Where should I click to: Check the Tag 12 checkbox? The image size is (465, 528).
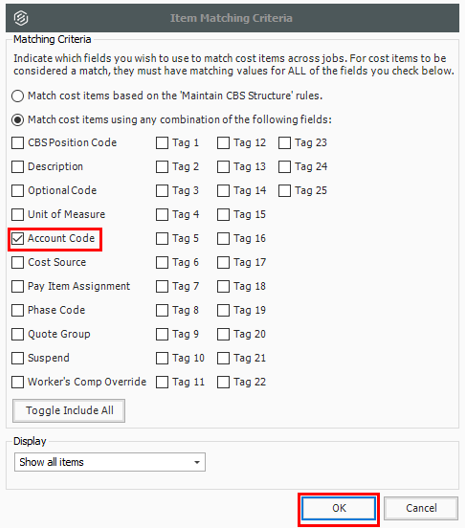tap(223, 143)
